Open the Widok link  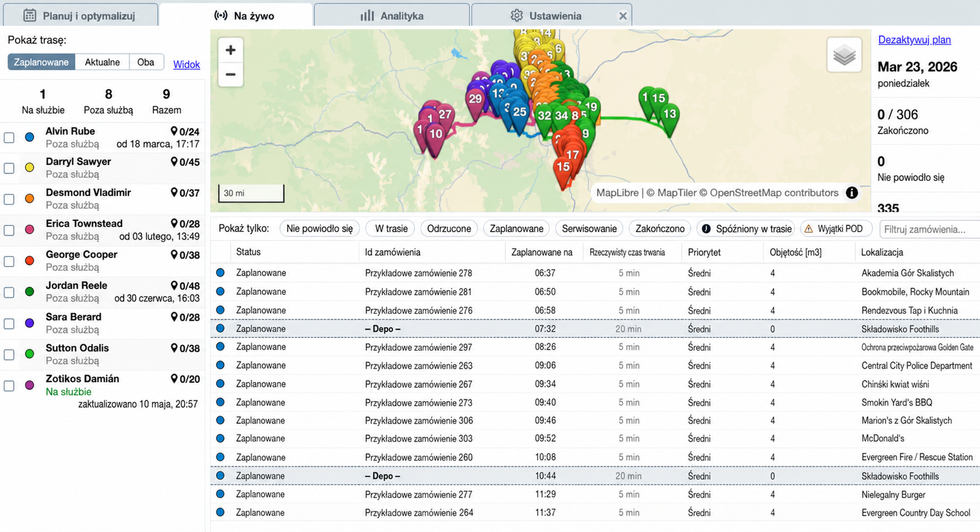pos(186,64)
